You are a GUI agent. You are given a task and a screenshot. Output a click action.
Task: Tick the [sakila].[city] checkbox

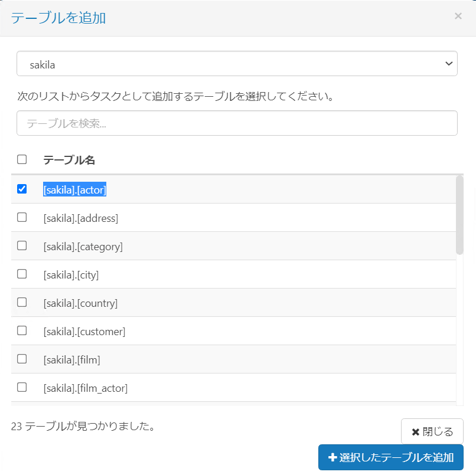[x=22, y=274]
